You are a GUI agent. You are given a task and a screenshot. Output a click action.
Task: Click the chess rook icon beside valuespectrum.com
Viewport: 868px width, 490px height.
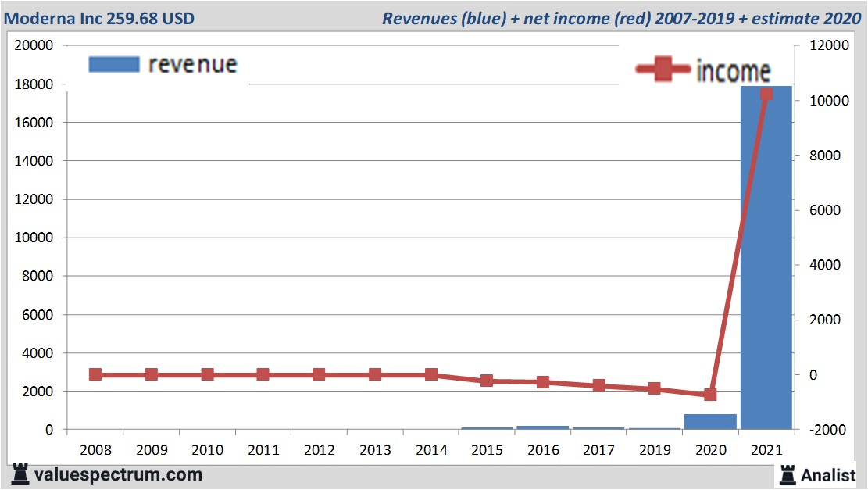tap(20, 474)
